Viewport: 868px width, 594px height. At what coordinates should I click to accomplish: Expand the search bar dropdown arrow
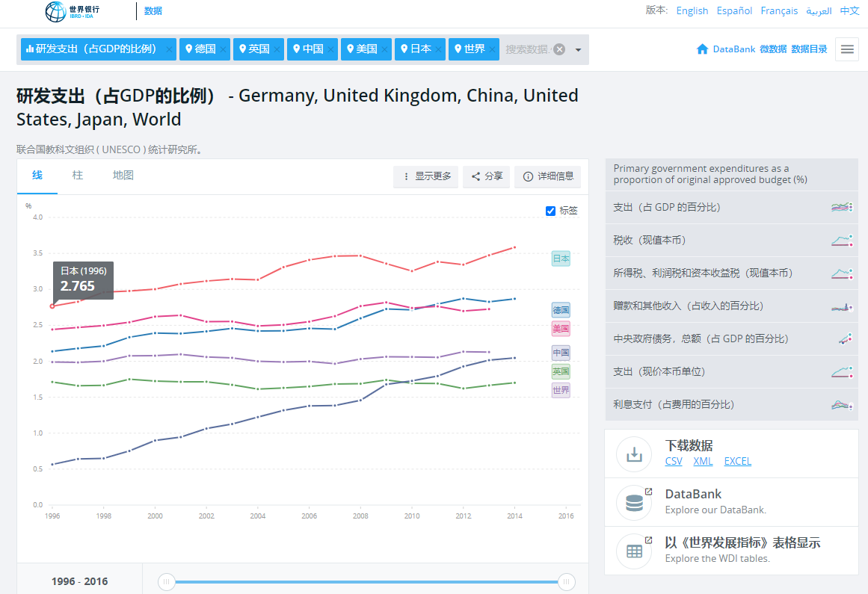coord(578,50)
